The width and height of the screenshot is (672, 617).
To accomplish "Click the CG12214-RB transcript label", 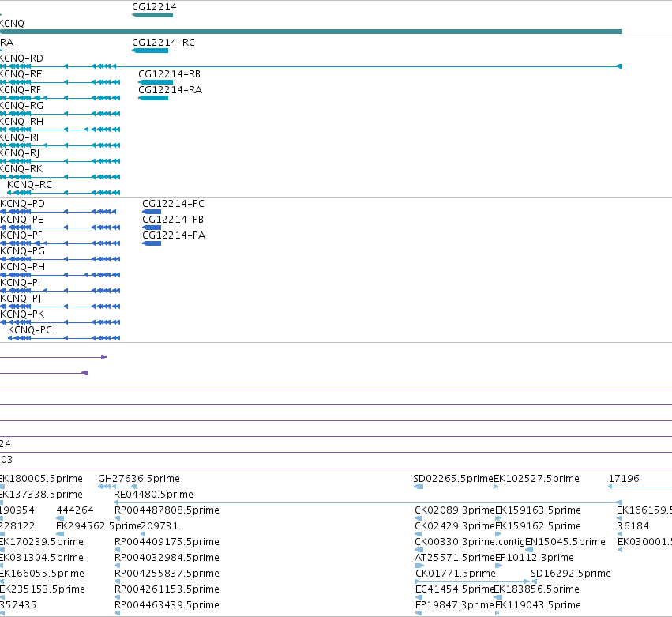I will point(169,74).
